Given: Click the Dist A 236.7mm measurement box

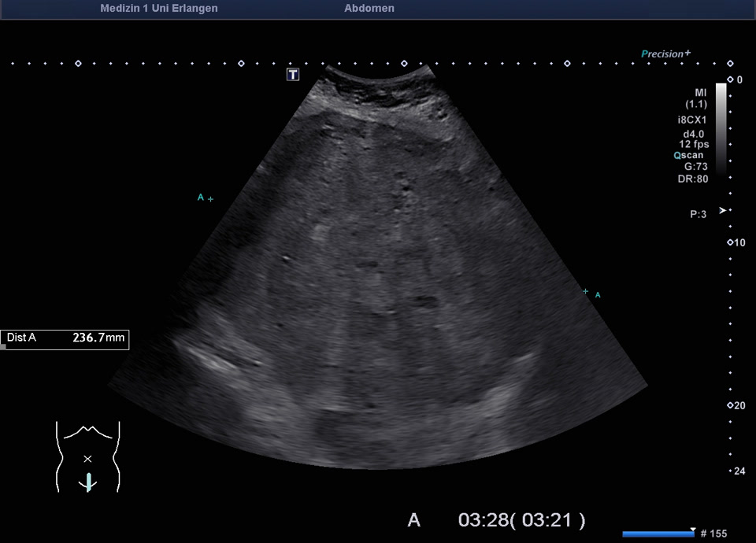Looking at the screenshot, I should click(x=65, y=338).
